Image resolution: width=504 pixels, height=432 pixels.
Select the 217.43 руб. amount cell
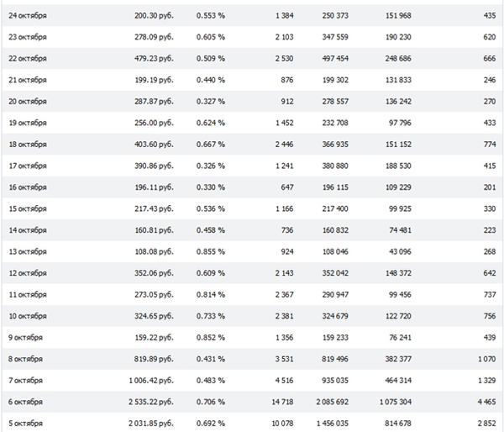point(152,208)
